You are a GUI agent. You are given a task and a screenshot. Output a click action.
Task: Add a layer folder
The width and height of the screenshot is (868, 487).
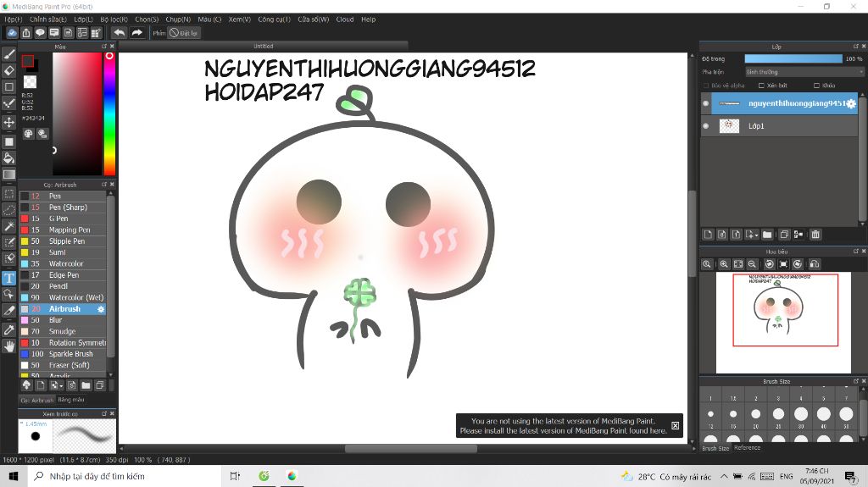(766, 235)
